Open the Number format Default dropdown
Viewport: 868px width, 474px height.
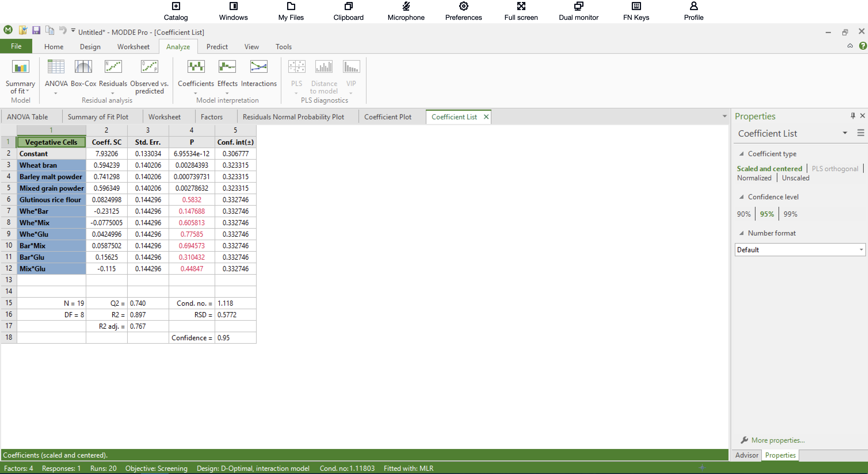point(800,250)
